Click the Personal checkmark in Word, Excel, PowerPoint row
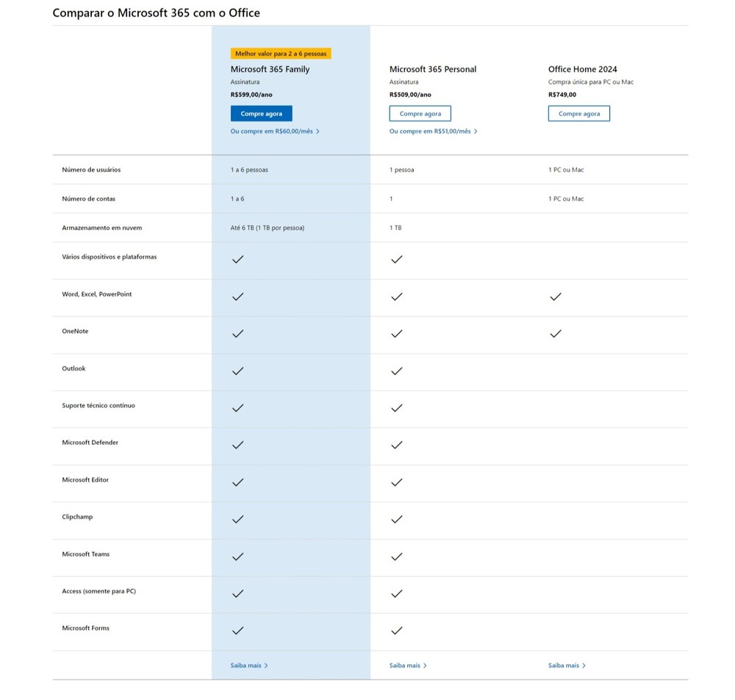Viewport: 735px width, 700px height. point(397,297)
